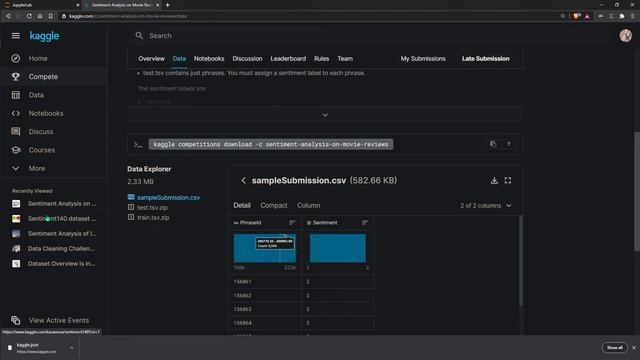Screen dimensions: 640x360
Task: Select the kaggle competitions download command
Action: click(271, 144)
